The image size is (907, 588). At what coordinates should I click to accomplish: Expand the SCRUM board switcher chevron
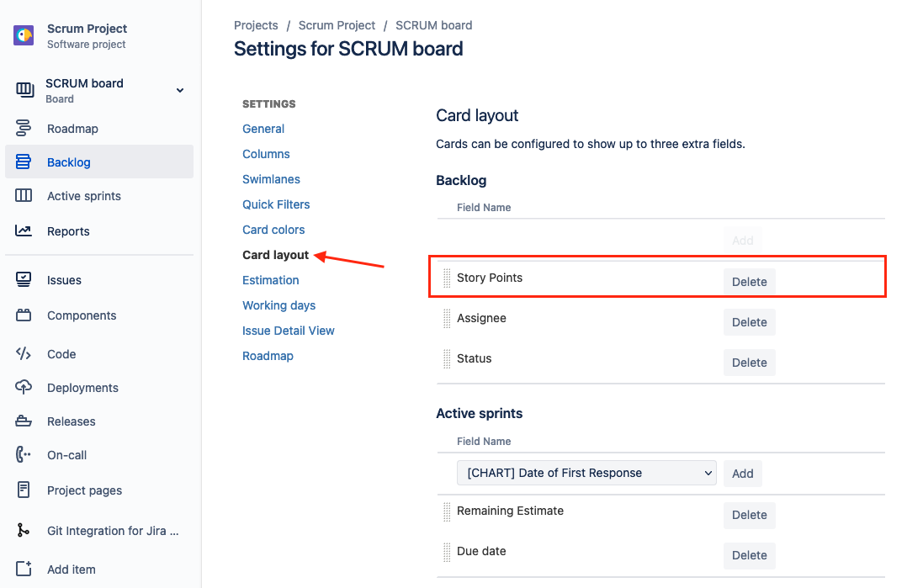(x=180, y=90)
